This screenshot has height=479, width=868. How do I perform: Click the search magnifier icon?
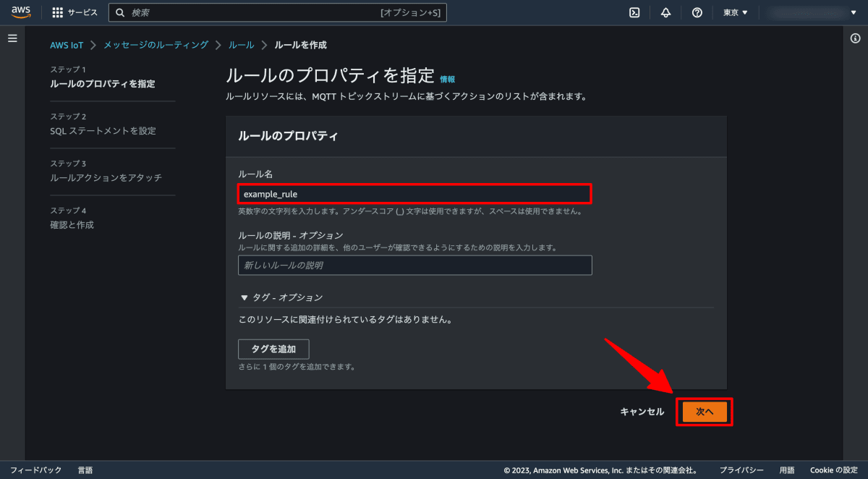120,12
